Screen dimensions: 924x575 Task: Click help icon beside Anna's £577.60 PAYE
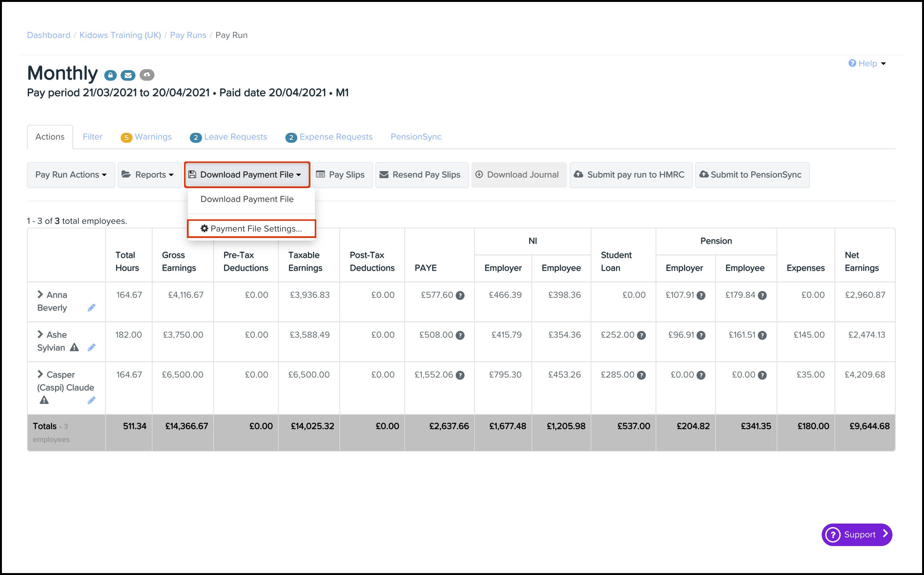coord(460,296)
